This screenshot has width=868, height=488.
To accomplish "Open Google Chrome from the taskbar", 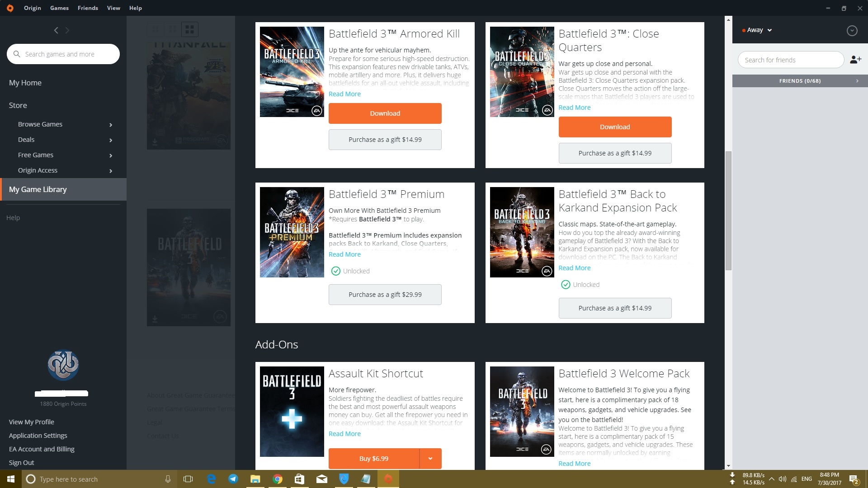I will point(278,479).
